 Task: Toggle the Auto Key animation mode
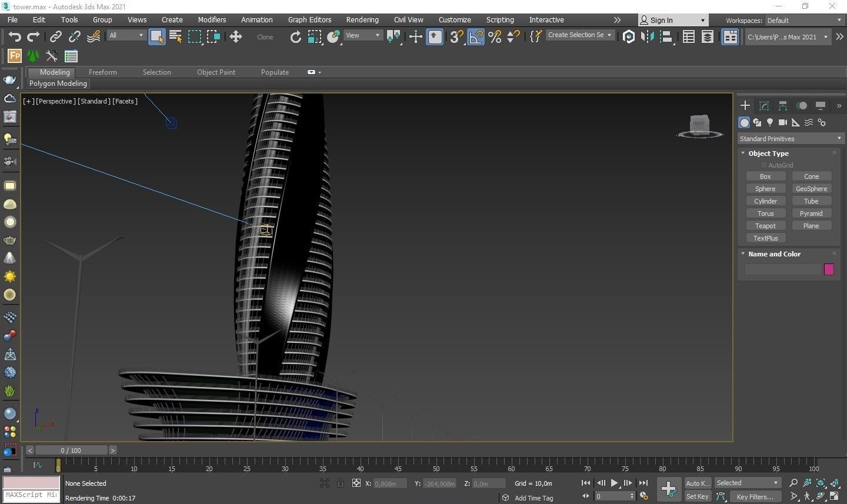[x=697, y=483]
